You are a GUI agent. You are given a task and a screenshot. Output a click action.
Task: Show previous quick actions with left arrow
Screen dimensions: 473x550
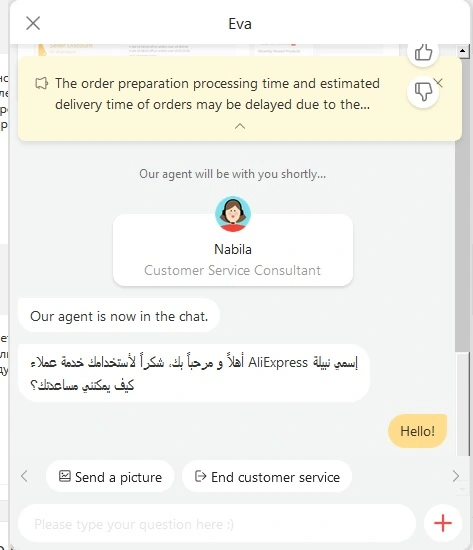(24, 476)
